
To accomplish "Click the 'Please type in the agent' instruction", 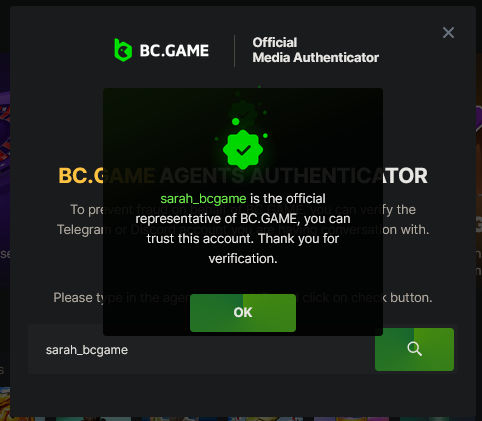I will tap(243, 297).
